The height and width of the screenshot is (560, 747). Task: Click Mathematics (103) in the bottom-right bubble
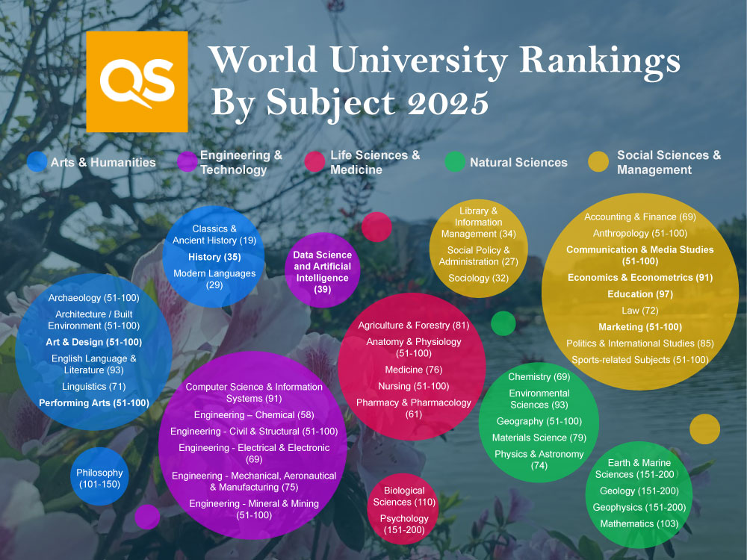[639, 523]
